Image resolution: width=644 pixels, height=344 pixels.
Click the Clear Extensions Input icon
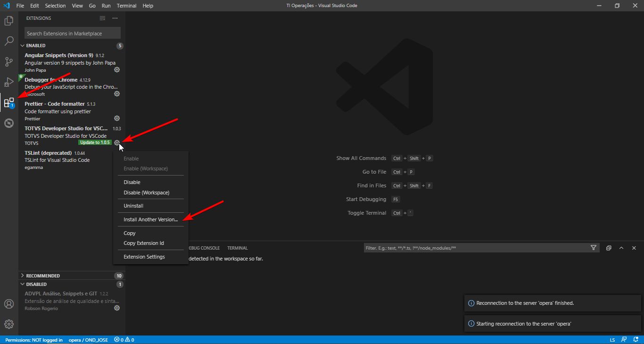(x=103, y=18)
